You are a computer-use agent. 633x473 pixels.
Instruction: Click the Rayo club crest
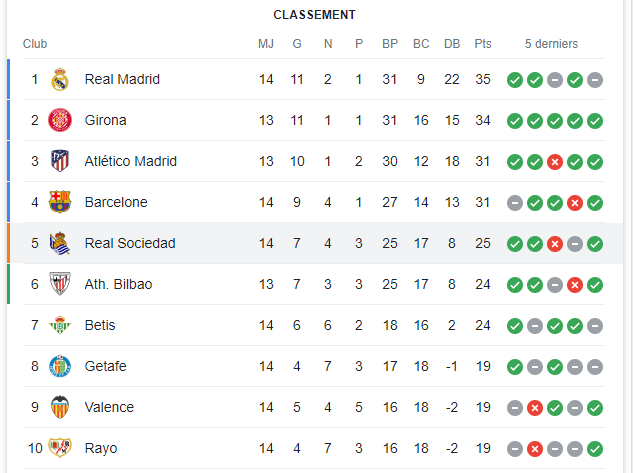click(60, 448)
